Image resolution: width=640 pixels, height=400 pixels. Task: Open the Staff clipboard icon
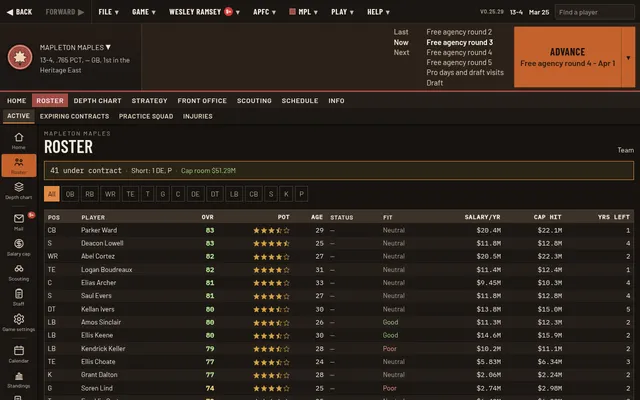pos(19,293)
